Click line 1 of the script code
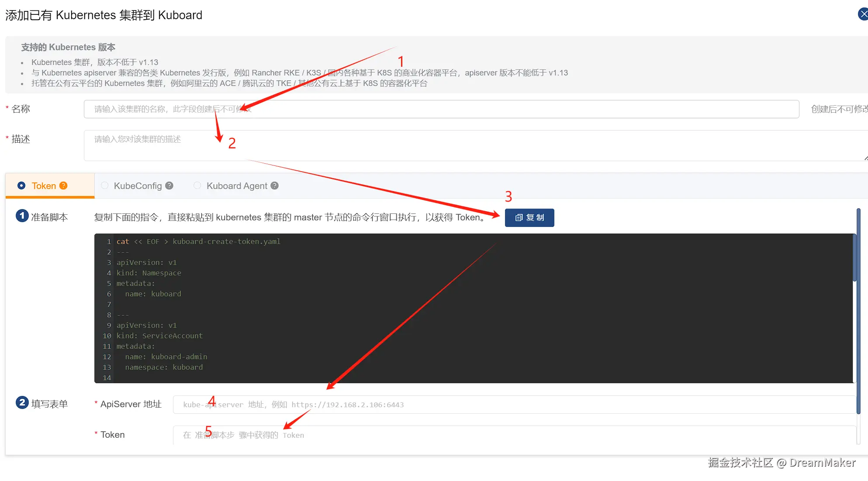The height and width of the screenshot is (481, 868). 199,241
